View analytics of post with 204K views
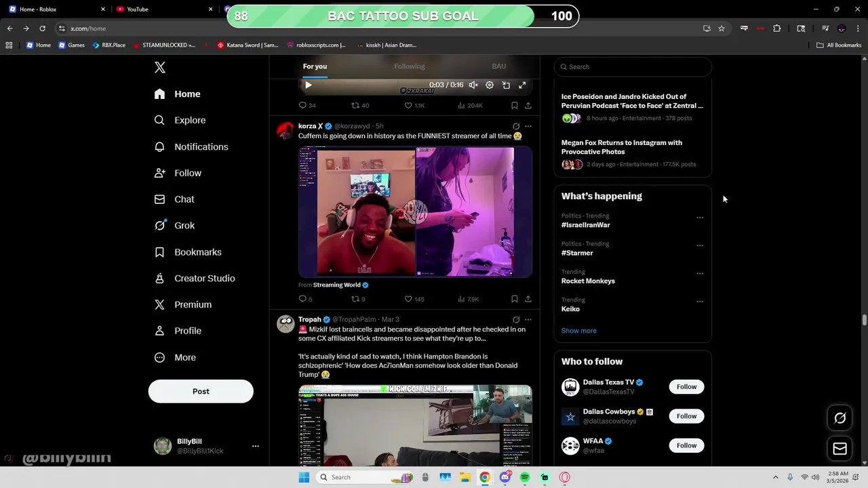868x488 pixels. [x=470, y=106]
